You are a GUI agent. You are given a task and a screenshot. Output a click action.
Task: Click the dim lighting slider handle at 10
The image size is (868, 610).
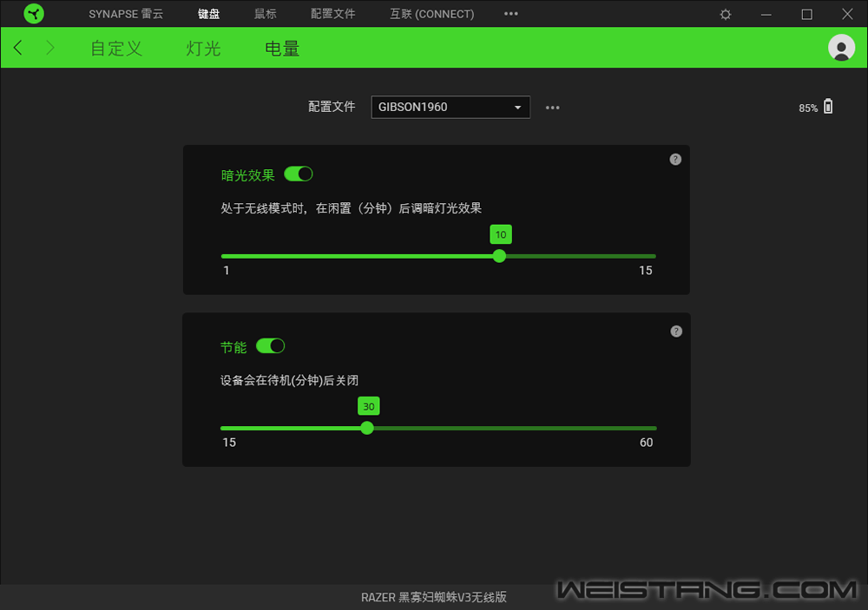pyautogui.click(x=499, y=256)
